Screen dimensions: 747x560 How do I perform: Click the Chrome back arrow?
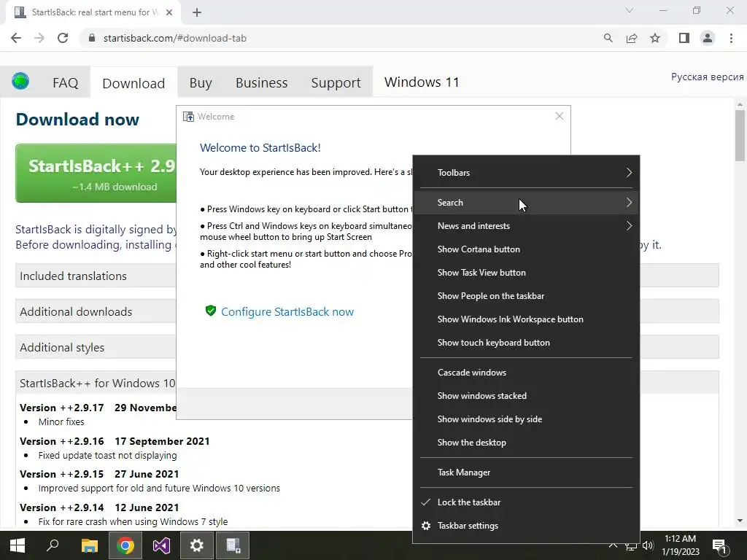click(16, 38)
